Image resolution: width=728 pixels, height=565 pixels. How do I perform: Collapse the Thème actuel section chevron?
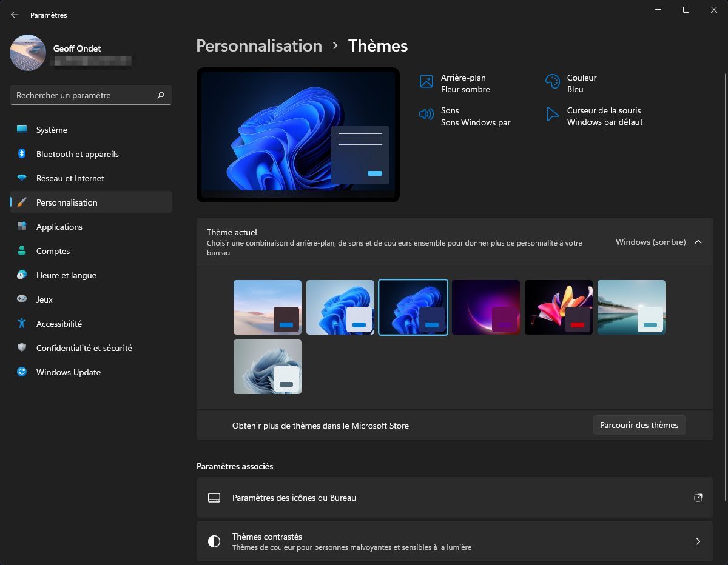(x=698, y=242)
